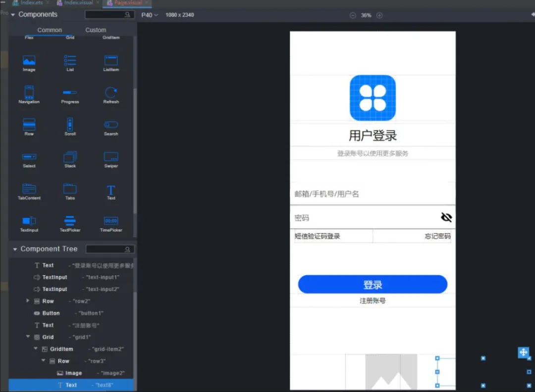Open the P40 device dropdown
Viewport: 535px width, 392px height.
[x=150, y=15]
